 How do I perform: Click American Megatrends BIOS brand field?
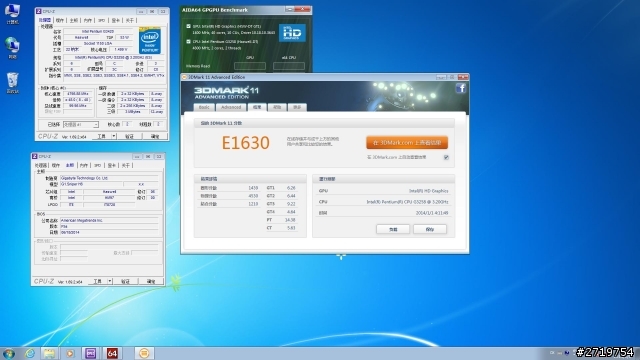point(109,220)
